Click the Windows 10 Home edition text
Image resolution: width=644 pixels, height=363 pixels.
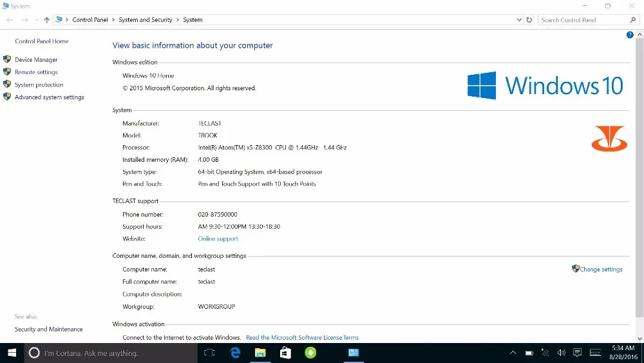[x=148, y=75]
